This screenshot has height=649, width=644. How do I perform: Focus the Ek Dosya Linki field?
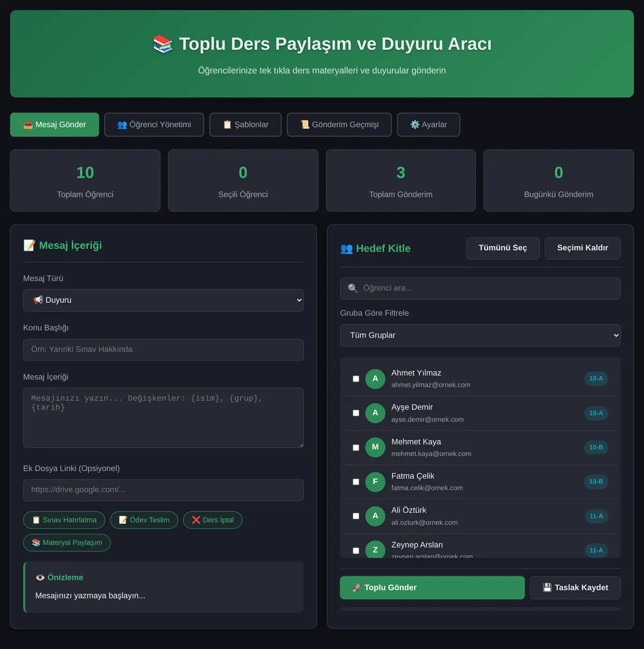pos(163,490)
